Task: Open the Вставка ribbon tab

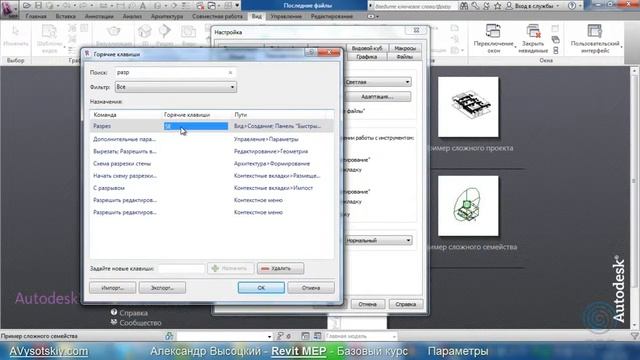Action: [x=65, y=16]
